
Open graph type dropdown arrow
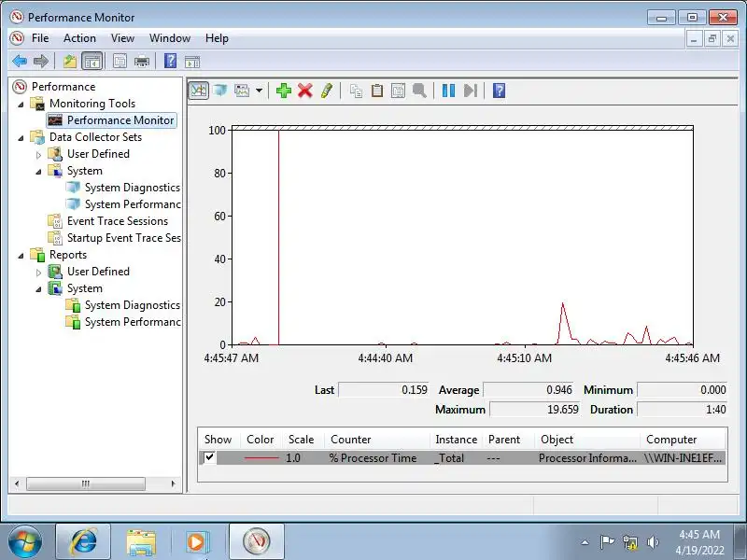(259, 90)
